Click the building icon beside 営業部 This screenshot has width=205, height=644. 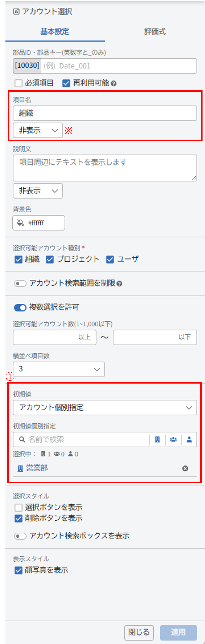coord(20,468)
